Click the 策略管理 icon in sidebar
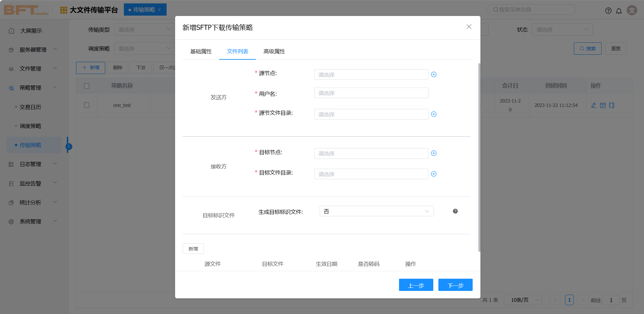This screenshot has width=644, height=314. coord(11,88)
